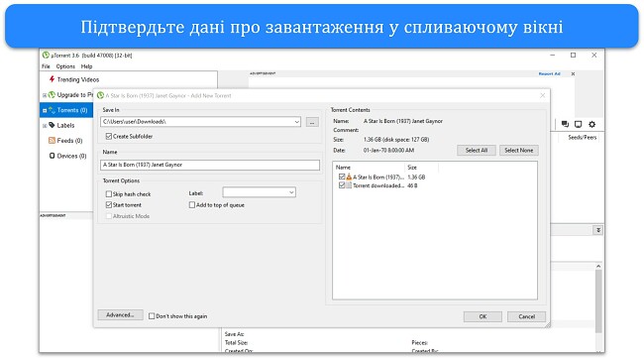Screen dimensions: 644x358
Task: Close the Add New Torrent dialog
Action: click(543, 95)
